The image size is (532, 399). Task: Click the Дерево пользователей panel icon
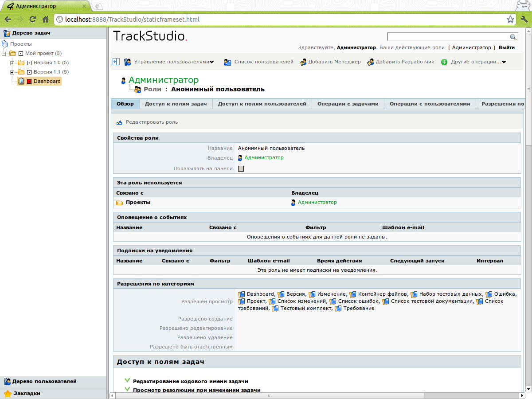[7, 381]
